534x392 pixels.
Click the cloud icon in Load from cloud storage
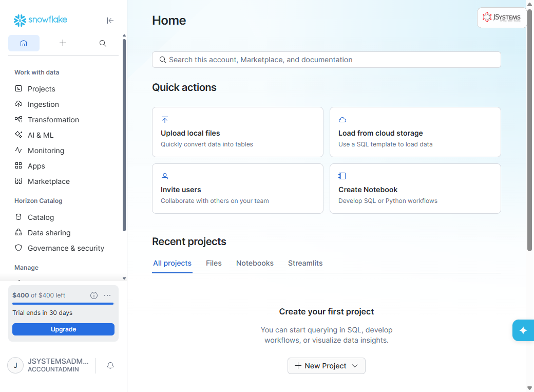(342, 120)
